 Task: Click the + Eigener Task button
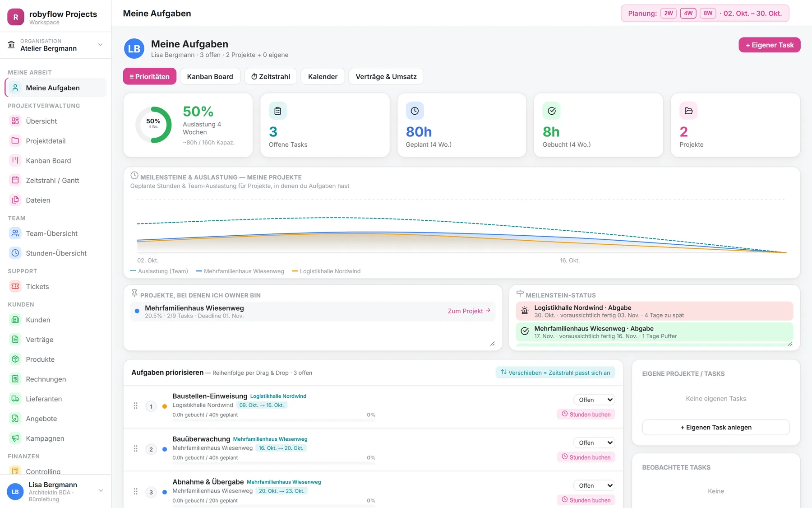(x=769, y=45)
